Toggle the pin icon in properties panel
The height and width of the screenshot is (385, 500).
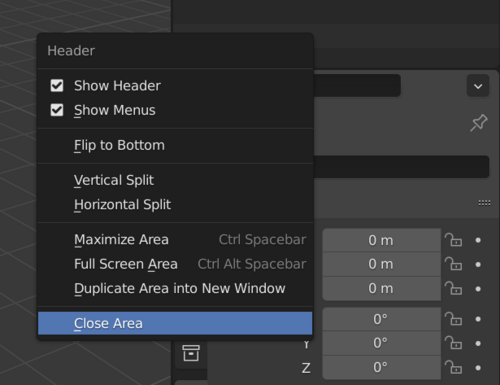pyautogui.click(x=479, y=123)
